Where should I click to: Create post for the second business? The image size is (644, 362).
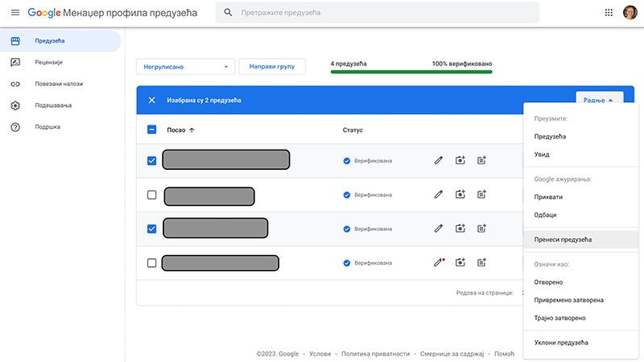481,195
